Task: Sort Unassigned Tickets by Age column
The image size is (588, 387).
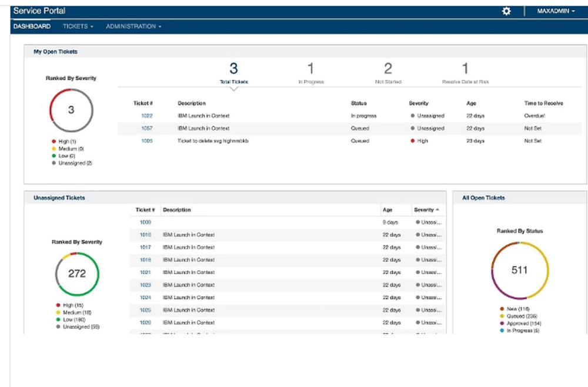Action: (x=387, y=210)
